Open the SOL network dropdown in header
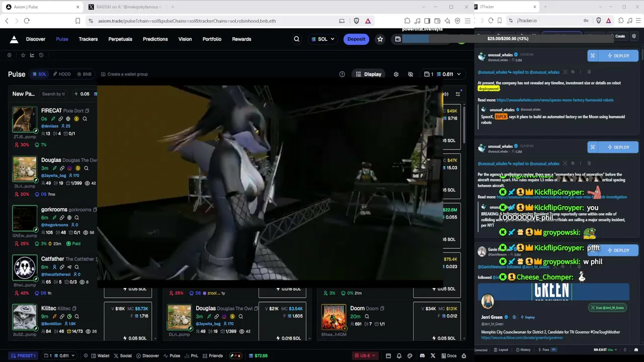644x362 pixels. [x=323, y=39]
